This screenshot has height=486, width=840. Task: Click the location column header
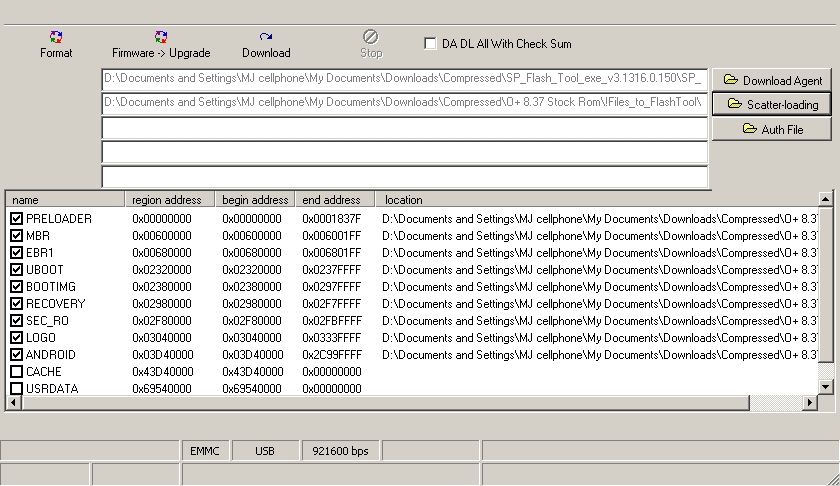tap(595, 200)
